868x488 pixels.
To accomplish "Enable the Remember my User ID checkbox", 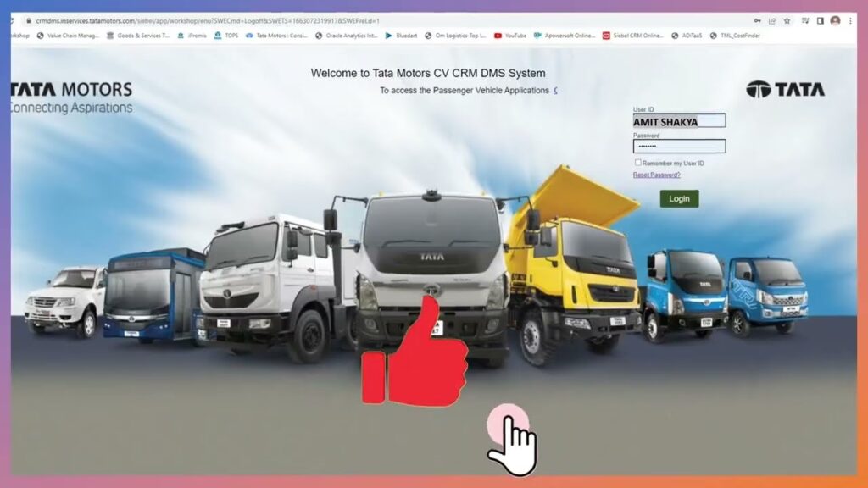I will tap(637, 163).
